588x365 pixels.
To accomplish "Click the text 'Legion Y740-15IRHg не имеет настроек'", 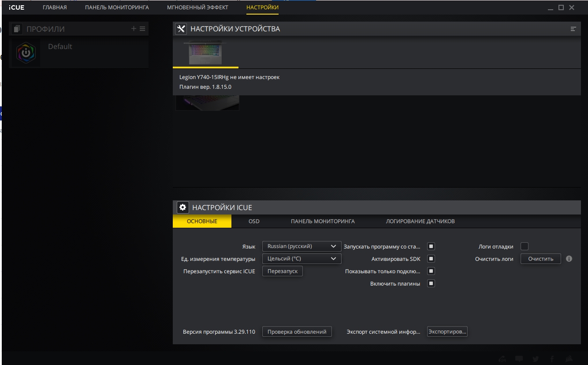I will (230, 77).
